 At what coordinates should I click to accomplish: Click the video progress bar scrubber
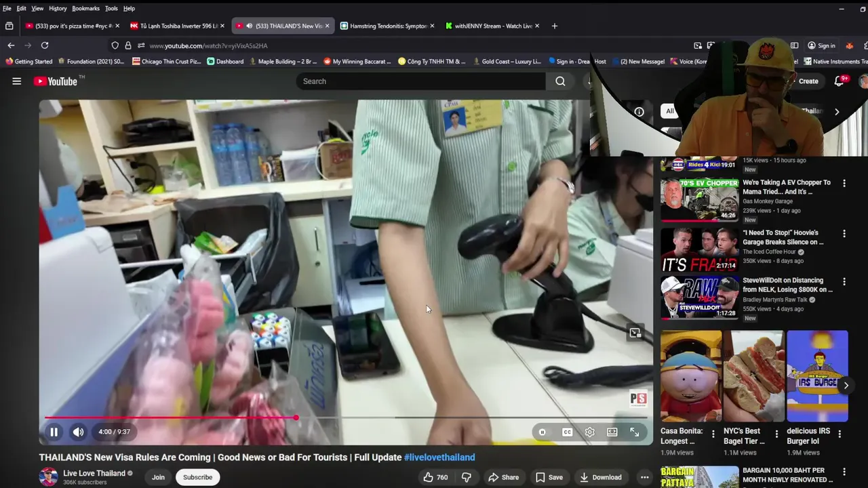tap(296, 418)
